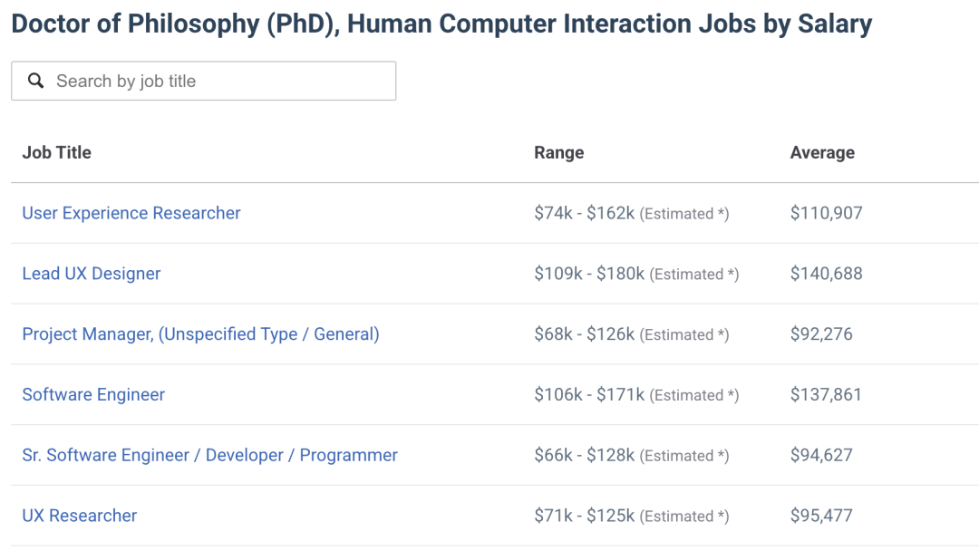The width and height of the screenshot is (979, 560).
Task: Click the Average column header
Action: pyautogui.click(x=822, y=152)
